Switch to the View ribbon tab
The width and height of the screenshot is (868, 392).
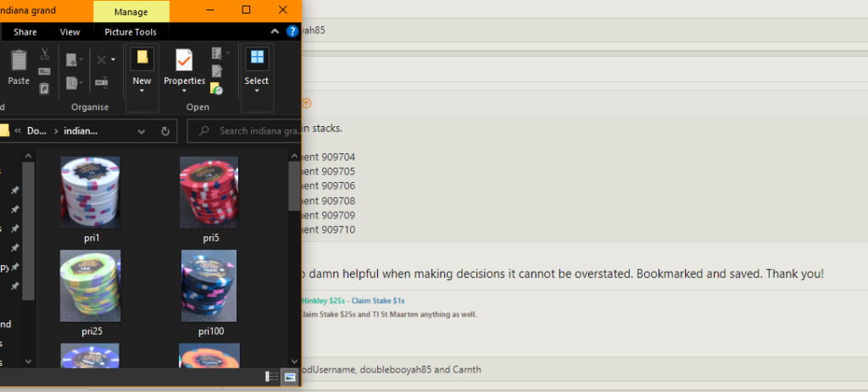coord(70,32)
